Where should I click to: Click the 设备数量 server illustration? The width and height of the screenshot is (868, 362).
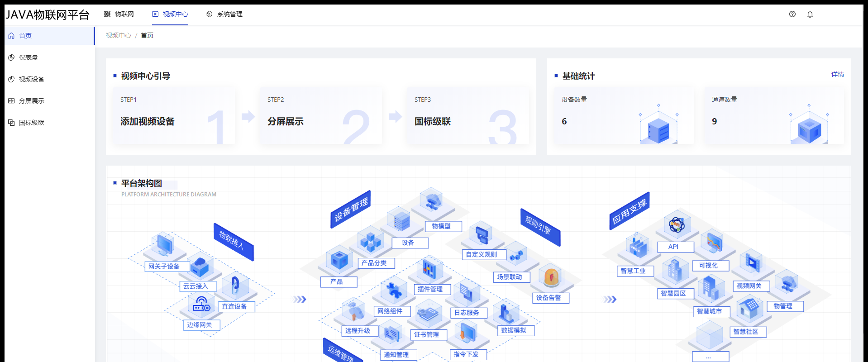658,124
